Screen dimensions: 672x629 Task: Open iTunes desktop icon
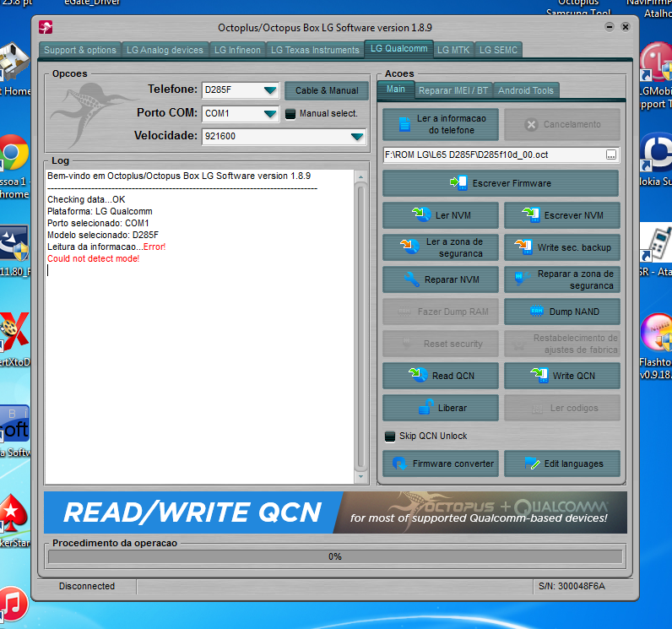[14, 604]
